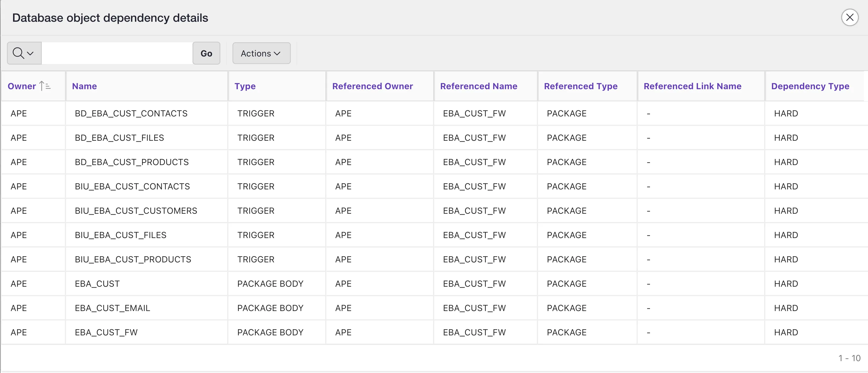Open the Referenced Type column menu
Viewport: 868px width, 373px height.
point(581,86)
